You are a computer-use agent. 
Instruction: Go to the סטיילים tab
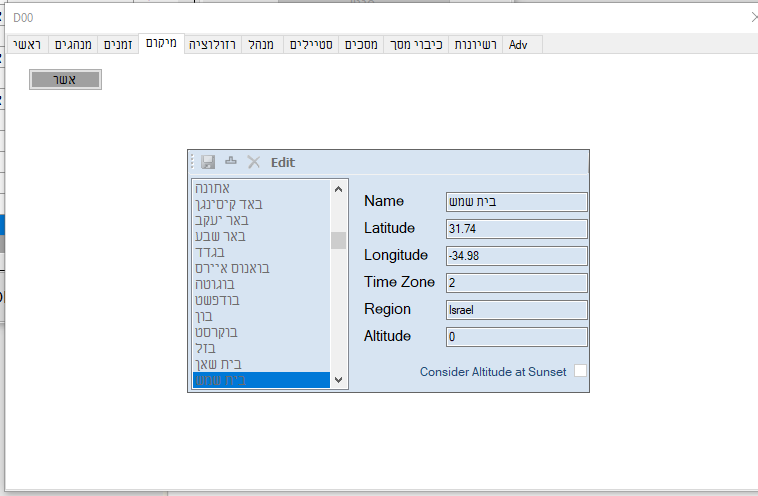(x=313, y=45)
